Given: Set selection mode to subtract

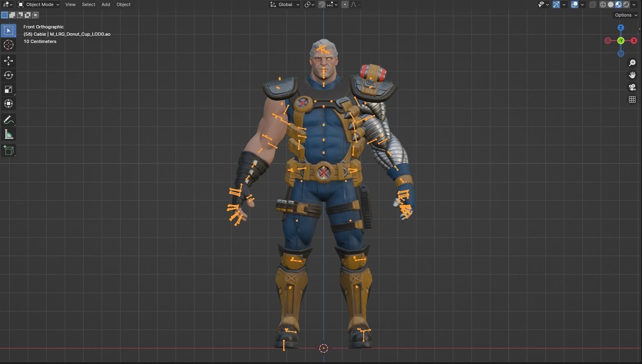Looking at the screenshot, I should [20, 15].
